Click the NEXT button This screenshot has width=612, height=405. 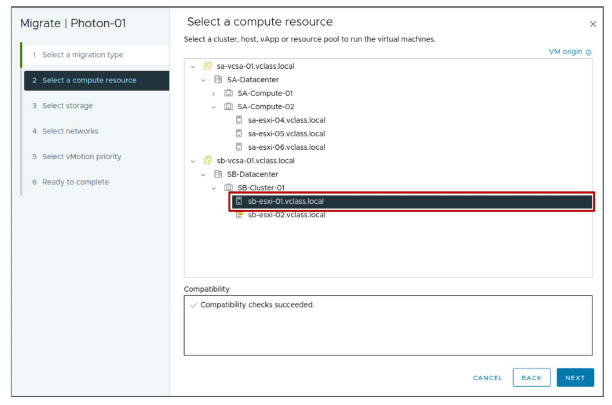pyautogui.click(x=575, y=377)
